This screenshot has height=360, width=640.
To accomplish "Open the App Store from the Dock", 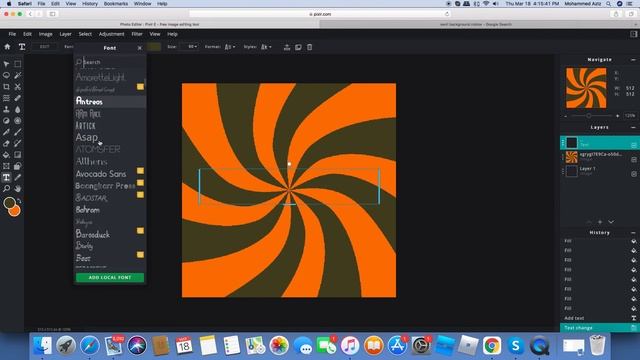I will (x=397, y=346).
